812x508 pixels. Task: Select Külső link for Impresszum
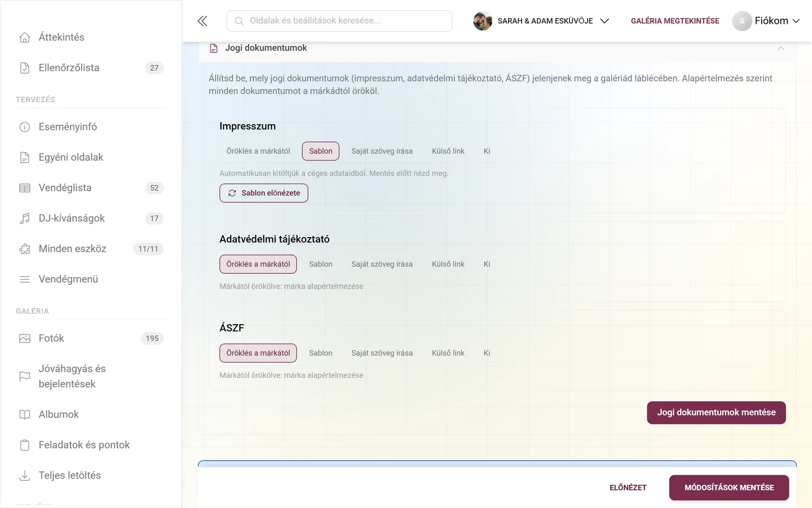click(448, 151)
